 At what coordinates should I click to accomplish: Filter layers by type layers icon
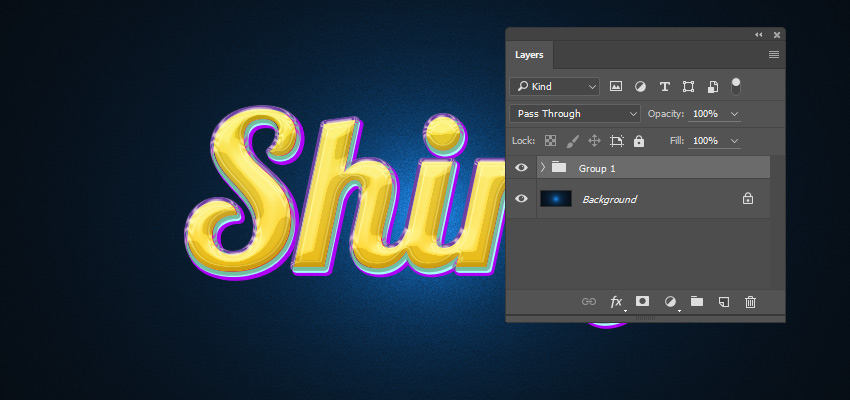665,87
